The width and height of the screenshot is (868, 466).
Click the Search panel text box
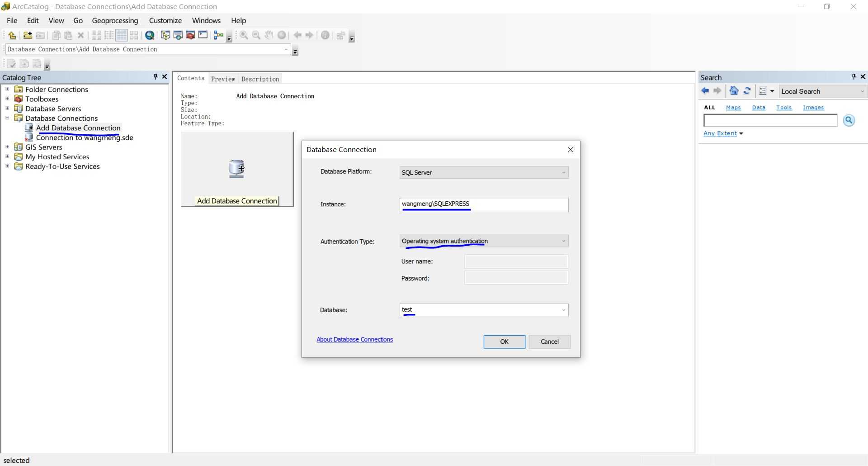770,120
